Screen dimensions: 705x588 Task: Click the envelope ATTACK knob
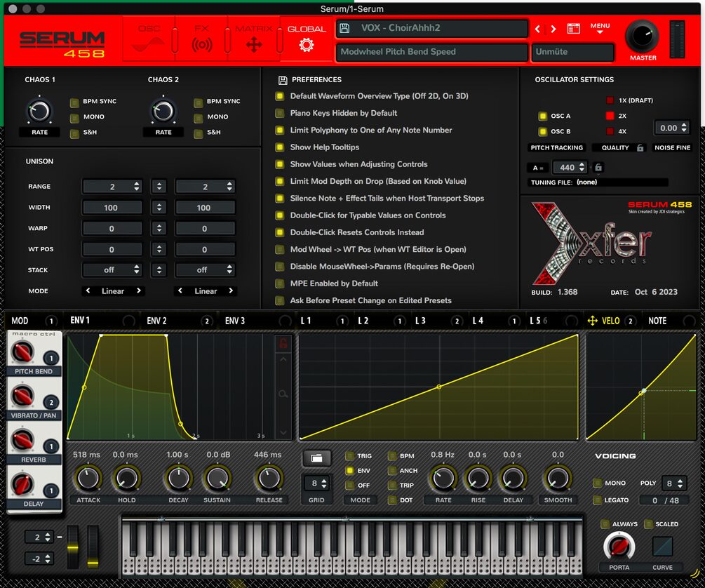[x=88, y=479]
